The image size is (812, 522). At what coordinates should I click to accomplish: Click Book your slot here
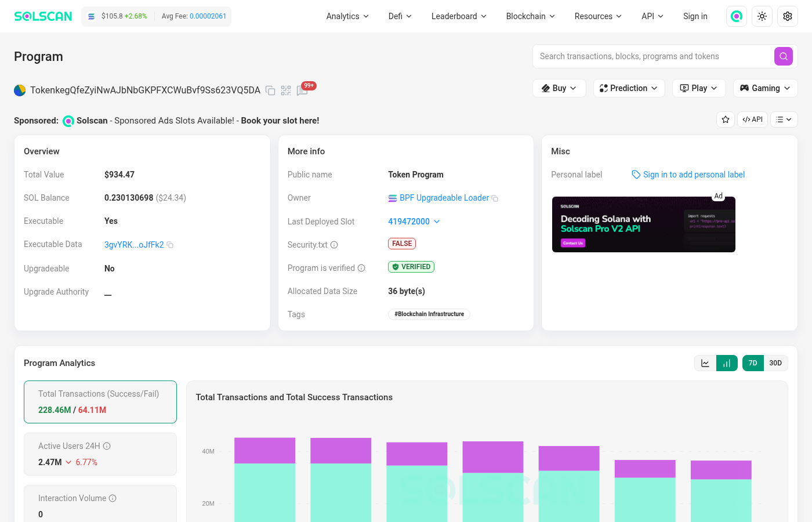(x=280, y=121)
